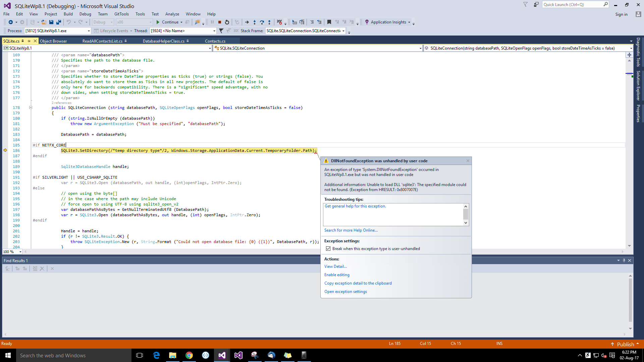Open the Diagnostic Tools side panel
This screenshot has width=644, height=362.
[x=638, y=52]
